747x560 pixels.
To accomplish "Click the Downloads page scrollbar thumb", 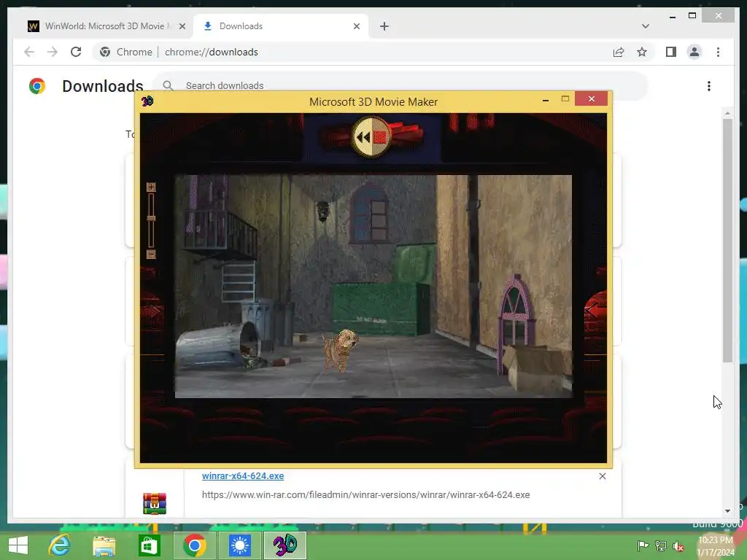I will click(727, 241).
